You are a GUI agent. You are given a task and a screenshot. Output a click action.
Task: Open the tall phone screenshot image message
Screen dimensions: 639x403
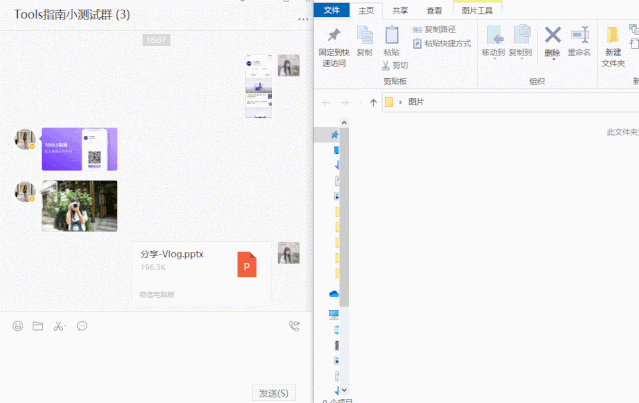pyautogui.click(x=259, y=86)
